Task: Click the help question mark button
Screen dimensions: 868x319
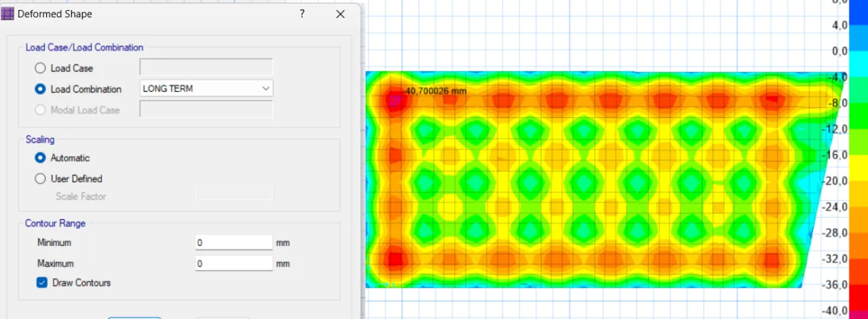Action: (x=302, y=14)
